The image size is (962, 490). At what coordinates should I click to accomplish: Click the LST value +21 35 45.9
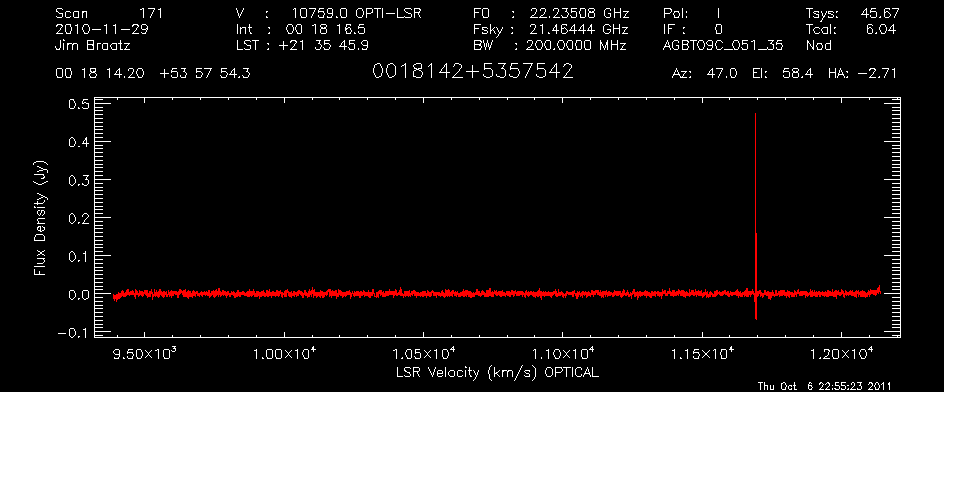coord(323,45)
